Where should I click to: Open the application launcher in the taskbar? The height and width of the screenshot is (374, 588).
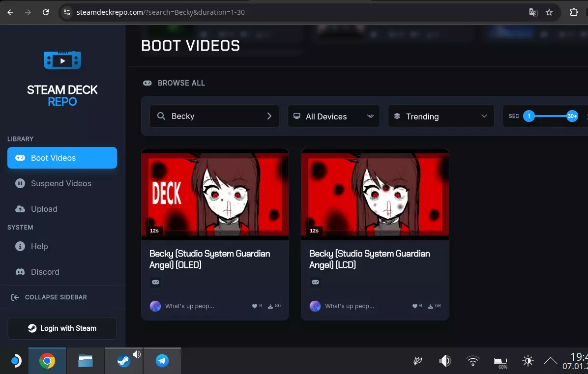[15, 361]
